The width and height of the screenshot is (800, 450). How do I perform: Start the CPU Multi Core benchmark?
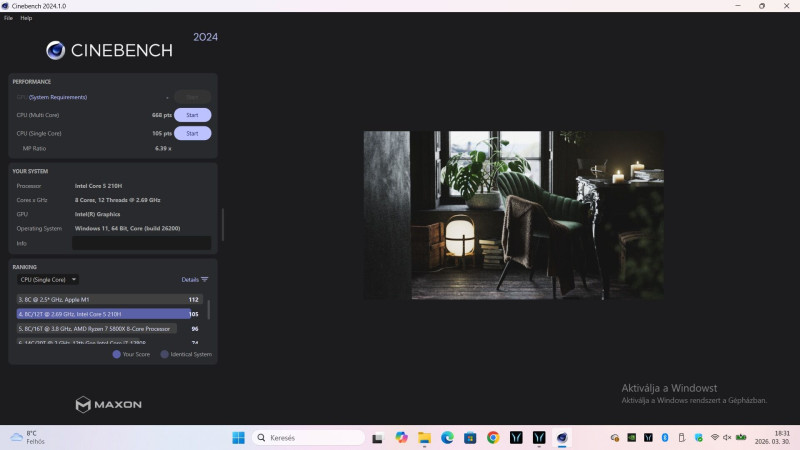pyautogui.click(x=192, y=115)
